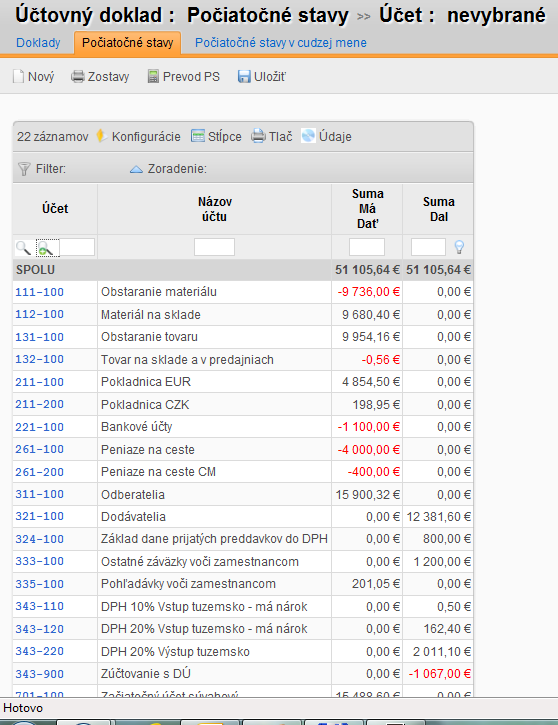Click the Suma Má Dať filter input
Screen dimensions: 558x725
click(x=367, y=247)
